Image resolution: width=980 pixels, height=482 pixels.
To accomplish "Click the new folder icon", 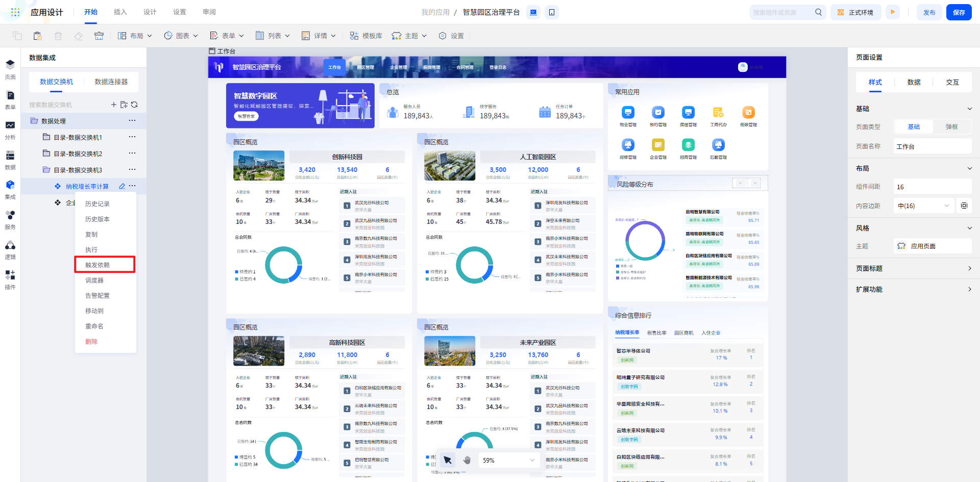I will coord(124,105).
